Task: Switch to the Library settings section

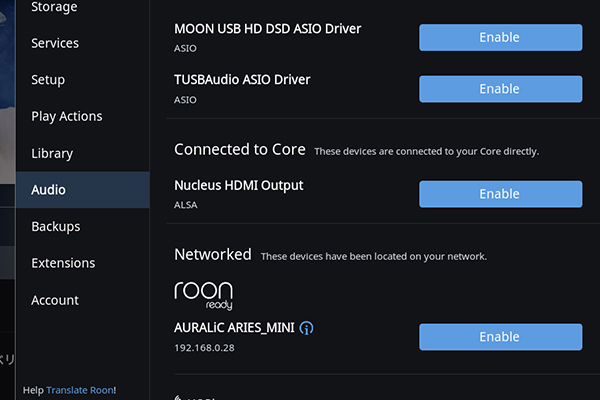Action: 52,153
